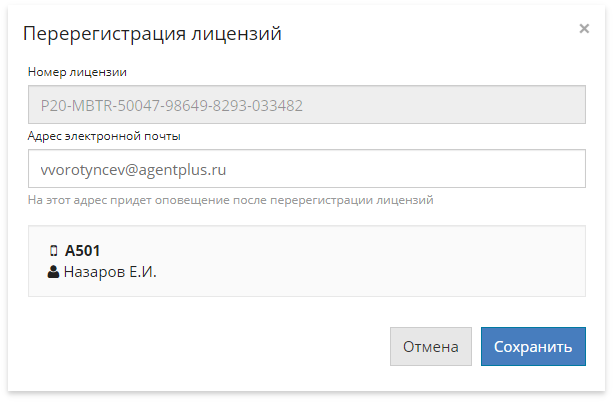Cancel the dialog with Отмена button
The height and width of the screenshot is (402, 613).
click(431, 346)
